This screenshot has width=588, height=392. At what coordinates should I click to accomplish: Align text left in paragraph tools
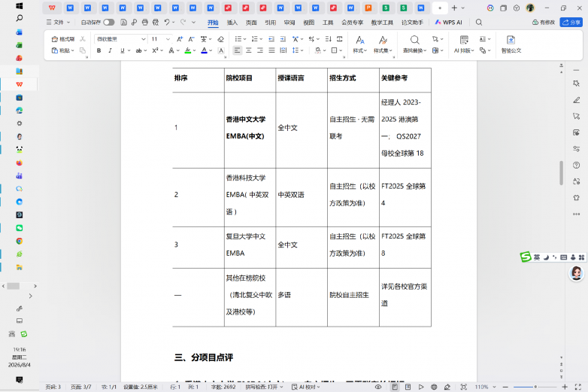(x=237, y=50)
